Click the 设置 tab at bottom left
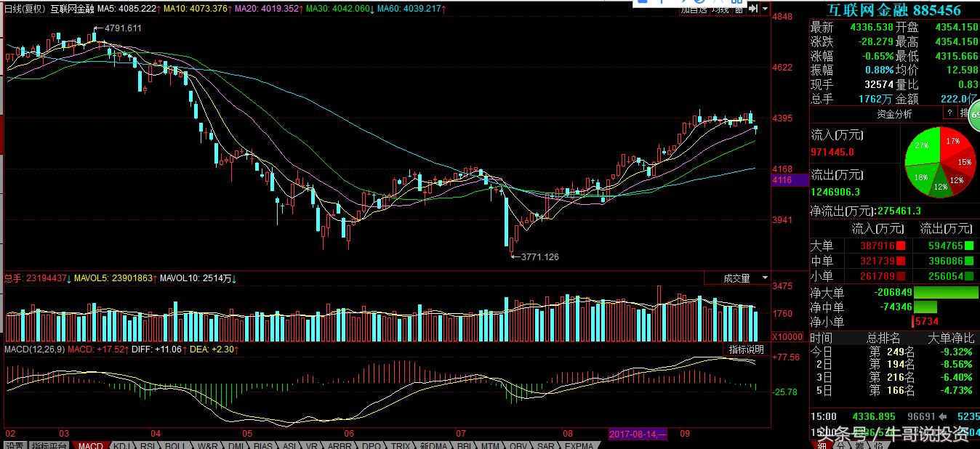 coord(14,445)
